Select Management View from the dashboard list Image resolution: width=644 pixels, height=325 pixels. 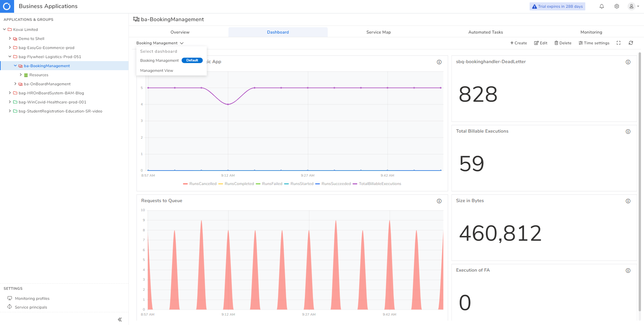[x=157, y=71]
